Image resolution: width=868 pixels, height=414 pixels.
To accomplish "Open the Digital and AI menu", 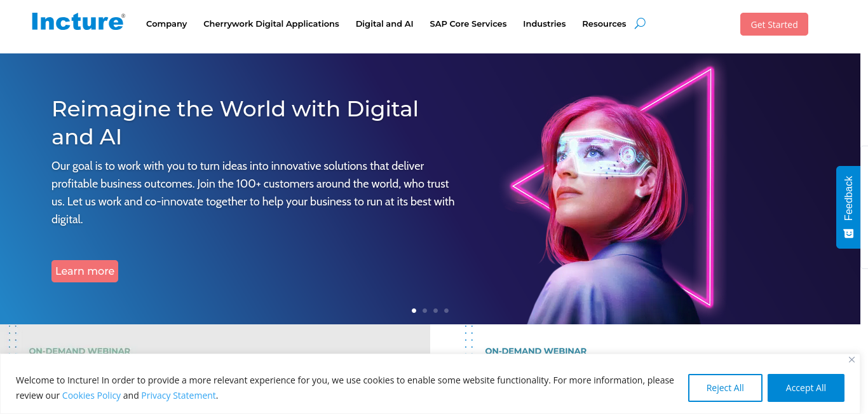I will click(384, 24).
